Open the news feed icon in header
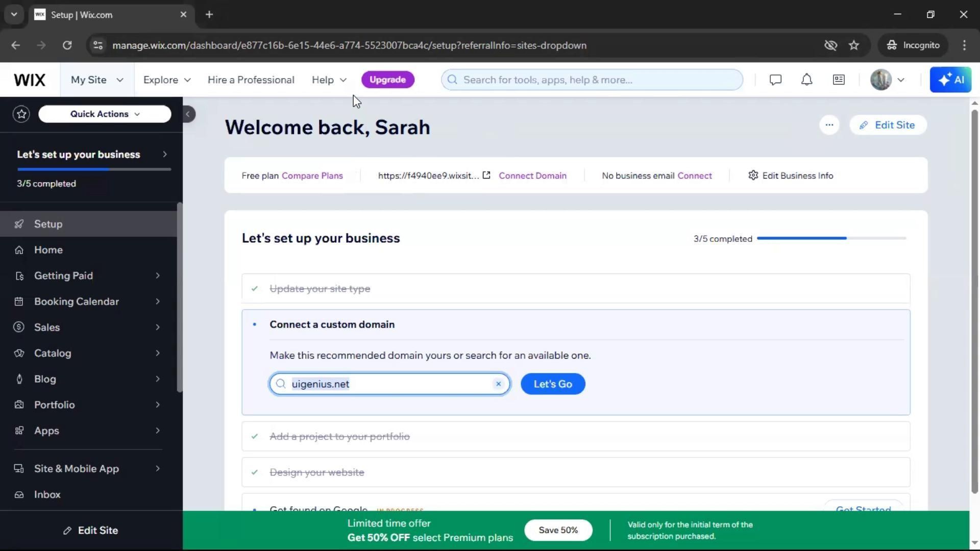 tap(839, 80)
